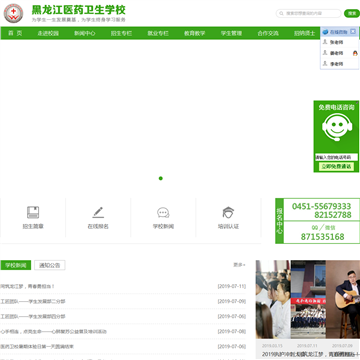Viewport: 360px width, 360px height.
Task: Click the 黑龙江医药卫生学校 title text
Action: click(x=79, y=10)
